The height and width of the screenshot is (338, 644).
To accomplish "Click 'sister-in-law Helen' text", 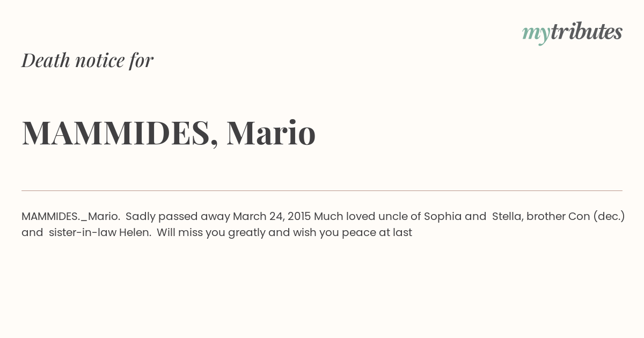I will click(99, 232).
